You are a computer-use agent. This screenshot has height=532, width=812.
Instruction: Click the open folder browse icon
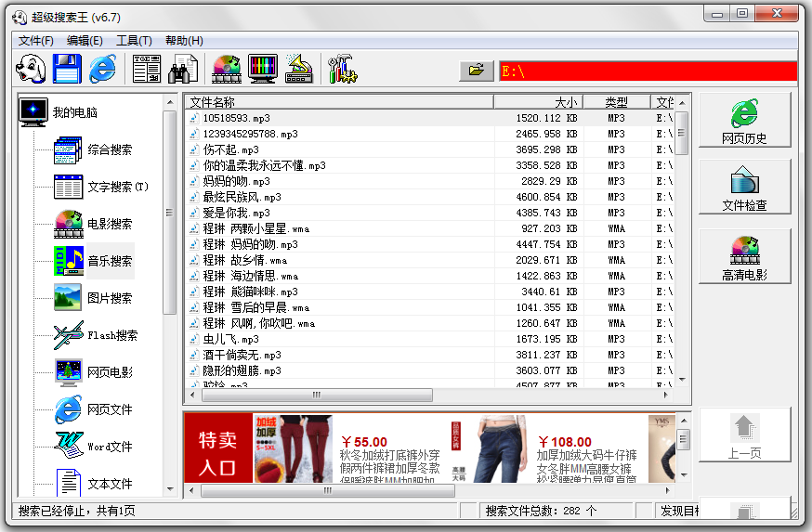point(477,71)
